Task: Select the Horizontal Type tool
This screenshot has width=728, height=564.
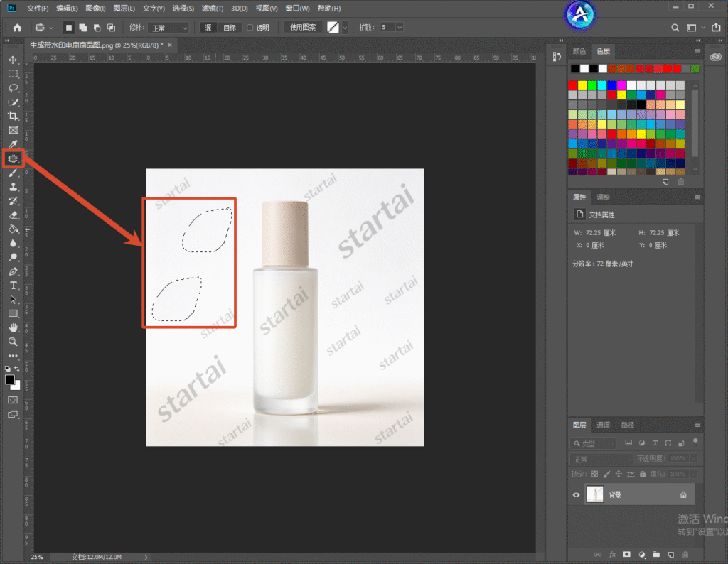Action: (13, 286)
